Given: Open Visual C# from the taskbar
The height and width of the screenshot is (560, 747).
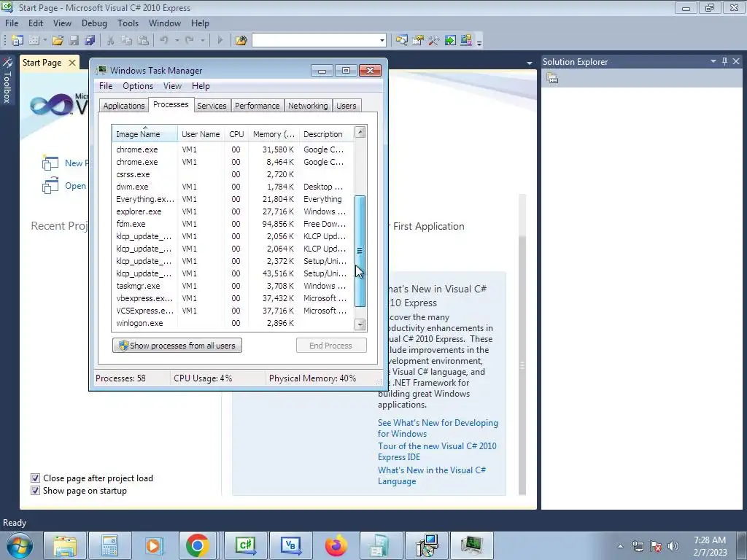Looking at the screenshot, I should click(x=246, y=545).
